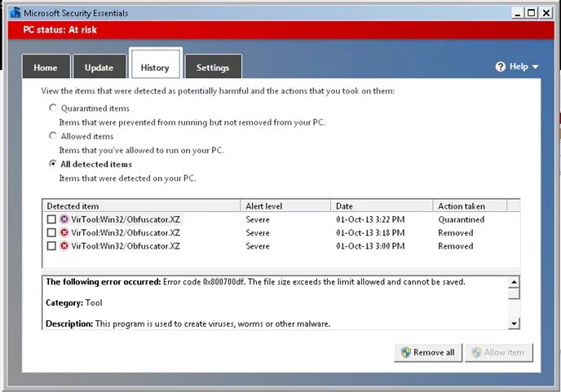This screenshot has width=561, height=392.
Task: Open the Help dropdown arrow
Action: [535, 67]
